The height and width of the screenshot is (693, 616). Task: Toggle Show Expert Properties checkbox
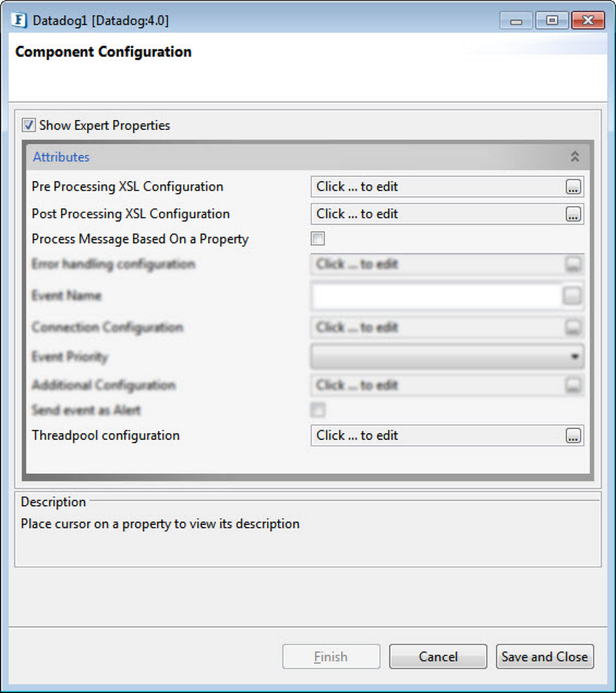click(29, 125)
